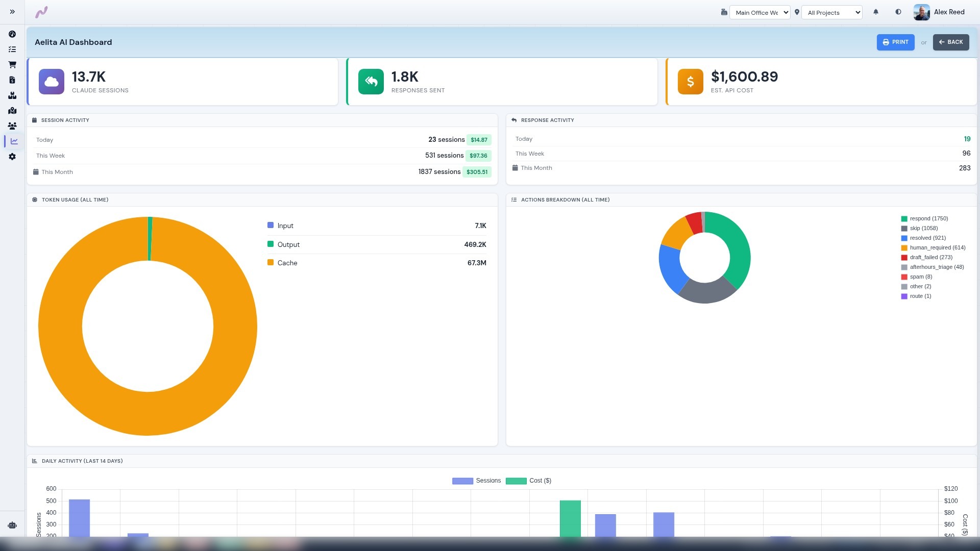
Task: Click the Response Activity This Week value 96
Action: 967,154
